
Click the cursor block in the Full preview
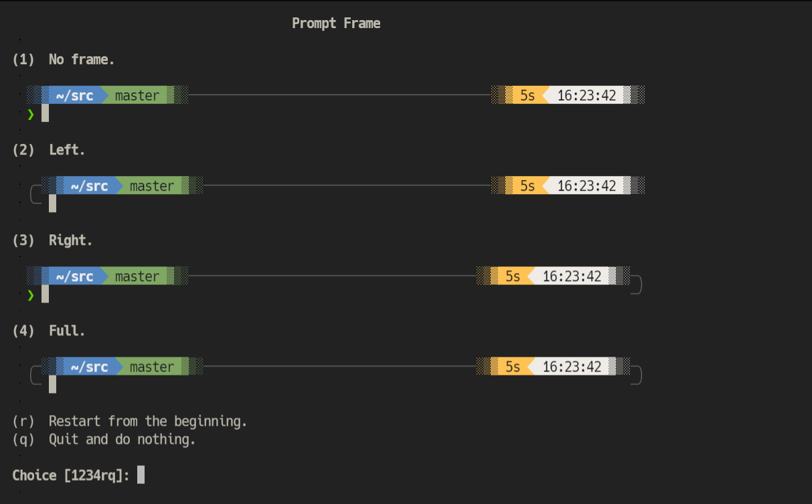(52, 384)
